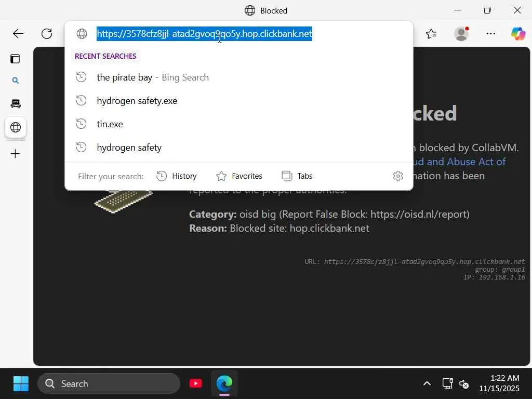Open the muted volume tray icon
Viewport: 532px width, 399px height.
[x=464, y=384]
